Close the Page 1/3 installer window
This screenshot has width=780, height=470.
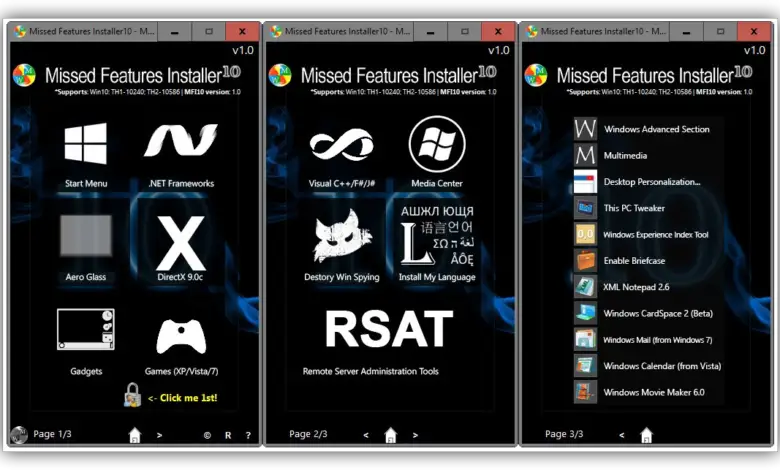(x=242, y=31)
